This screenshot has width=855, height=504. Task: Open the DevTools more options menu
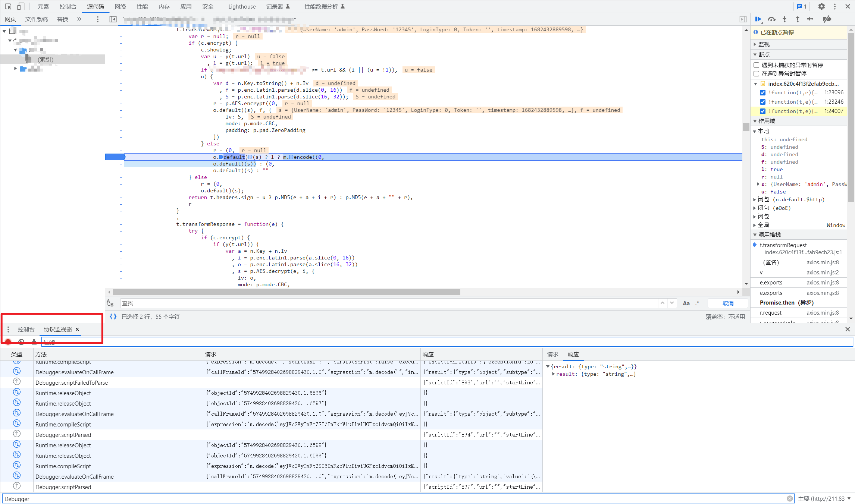tap(835, 6)
